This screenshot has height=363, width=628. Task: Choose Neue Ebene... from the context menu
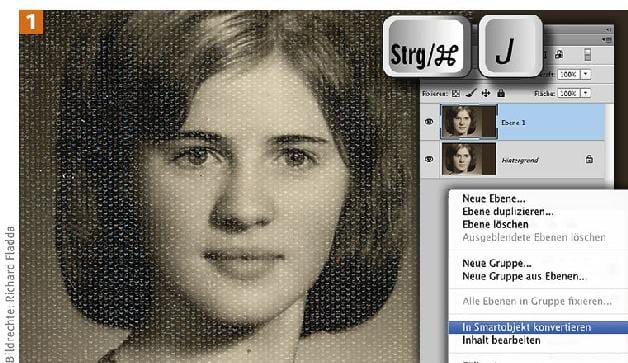[494, 198]
